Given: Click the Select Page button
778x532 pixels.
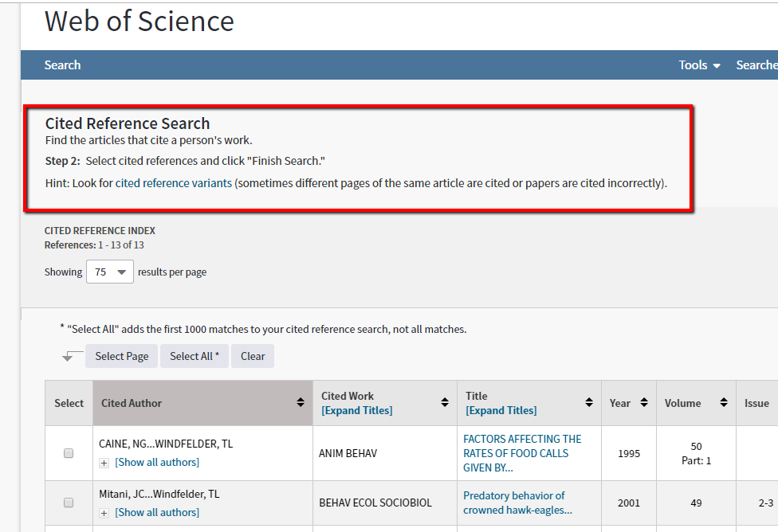Looking at the screenshot, I should (x=121, y=356).
